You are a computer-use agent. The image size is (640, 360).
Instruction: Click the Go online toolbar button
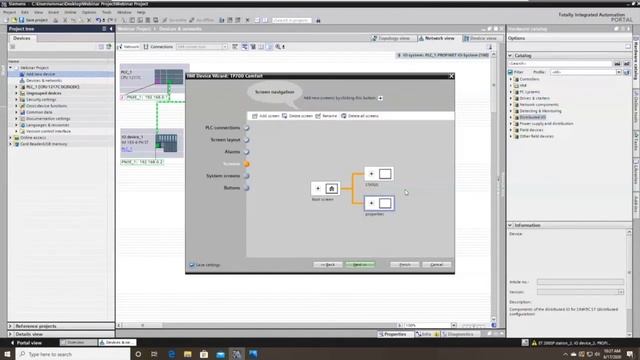tap(174, 20)
